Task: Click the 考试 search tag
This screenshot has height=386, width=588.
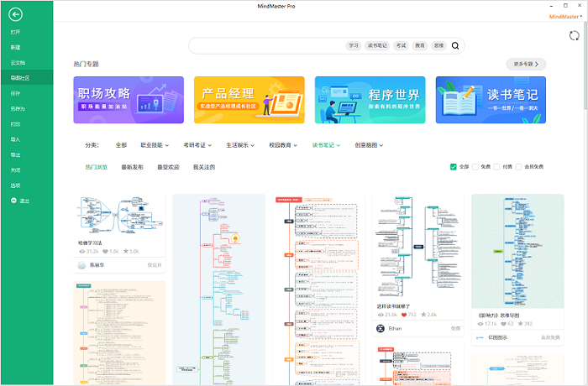Action: pos(402,46)
